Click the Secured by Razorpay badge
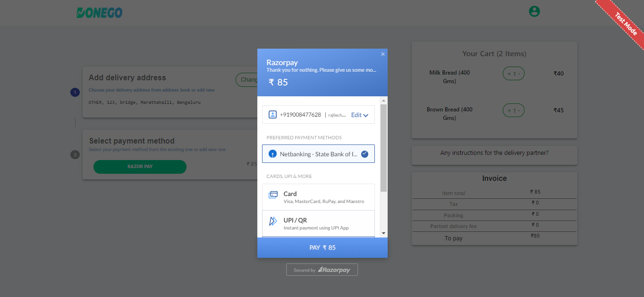This screenshot has height=297, width=644. 322,270
